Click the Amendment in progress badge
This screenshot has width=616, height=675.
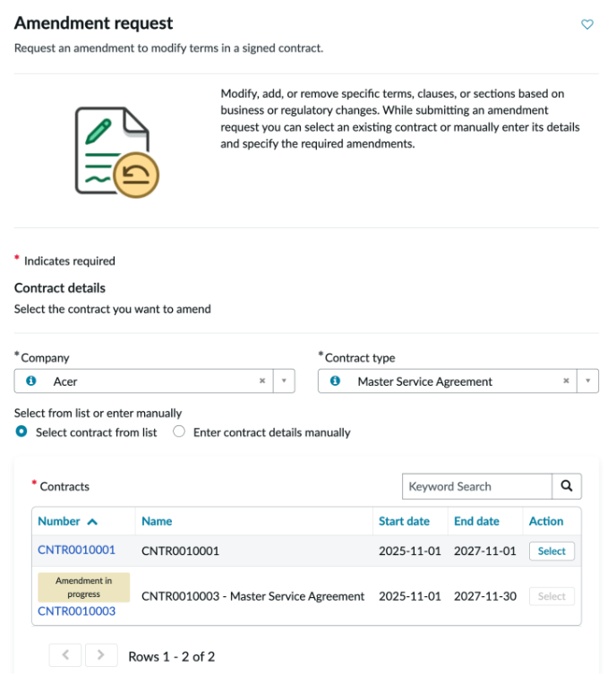click(83, 587)
